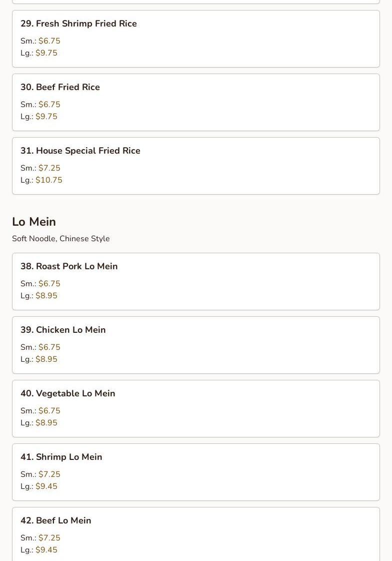Pick $8.95 large Vegetable Lo Mein price
Screen dimensions: 392x561
pyautogui.click(x=46, y=423)
